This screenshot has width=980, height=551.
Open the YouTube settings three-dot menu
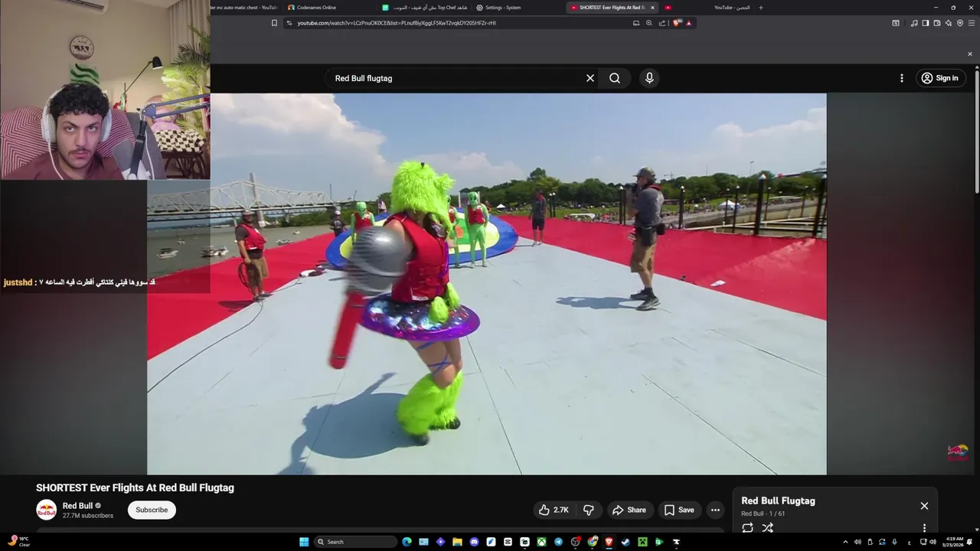[901, 78]
